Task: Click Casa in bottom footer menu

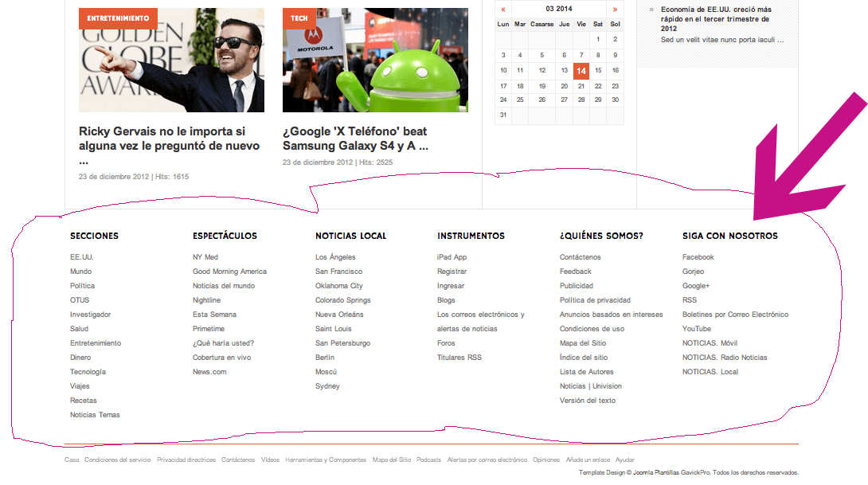Action: 72,460
